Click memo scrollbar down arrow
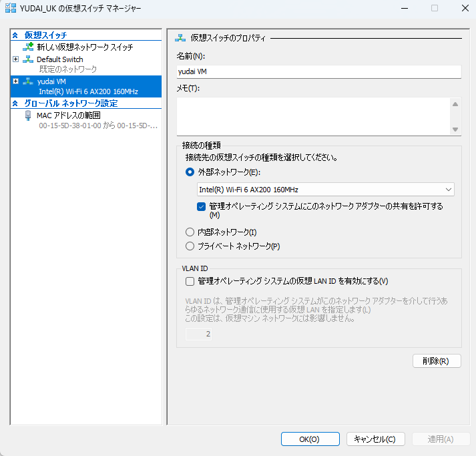 (455, 130)
